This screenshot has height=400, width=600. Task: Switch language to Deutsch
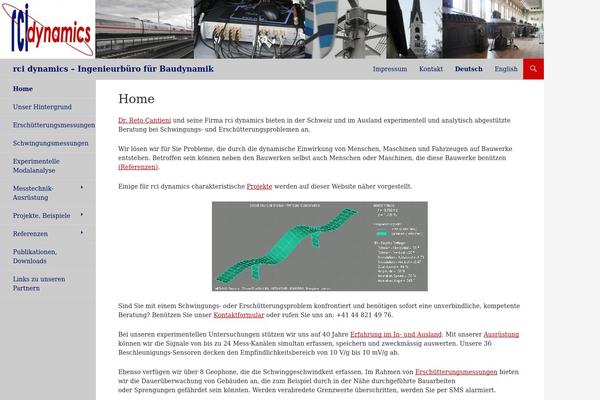coord(468,69)
